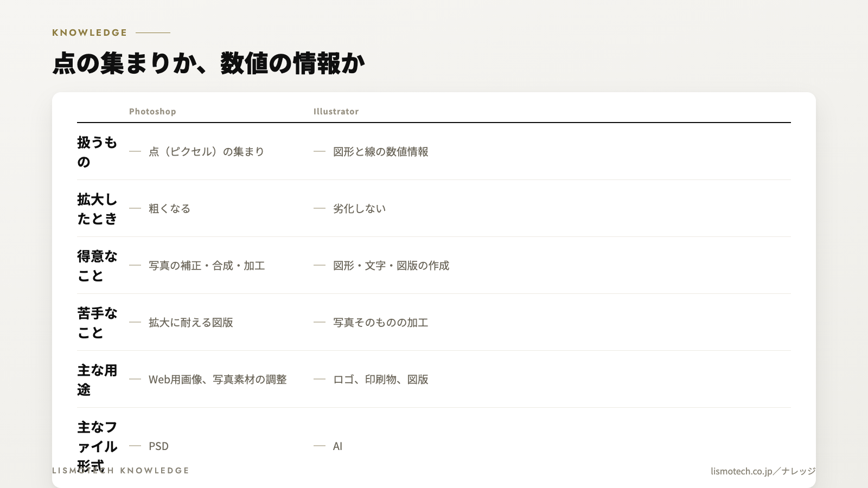868x488 pixels.
Task: Click the heading 点の集まりか、数値の情報か
Action: 208,63
